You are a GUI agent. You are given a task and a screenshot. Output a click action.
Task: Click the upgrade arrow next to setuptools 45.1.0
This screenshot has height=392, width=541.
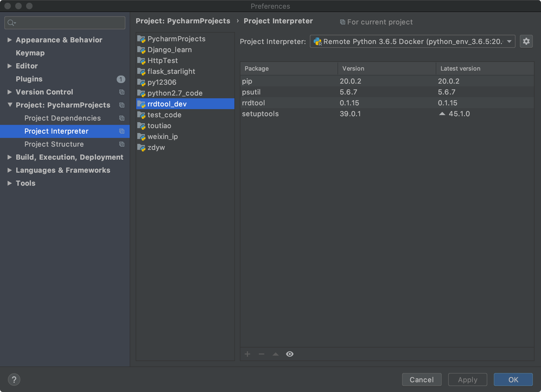click(x=442, y=114)
